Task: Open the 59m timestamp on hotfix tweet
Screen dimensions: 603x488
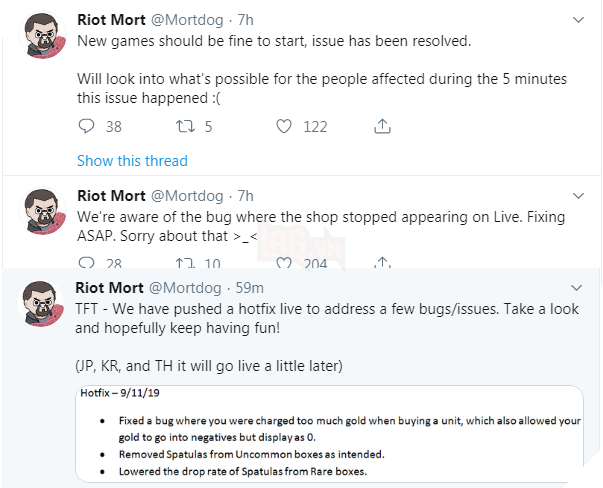Action: click(x=251, y=289)
